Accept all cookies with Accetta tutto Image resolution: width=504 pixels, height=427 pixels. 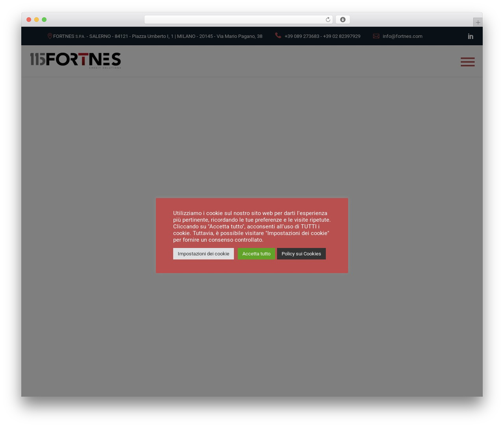coord(256,254)
